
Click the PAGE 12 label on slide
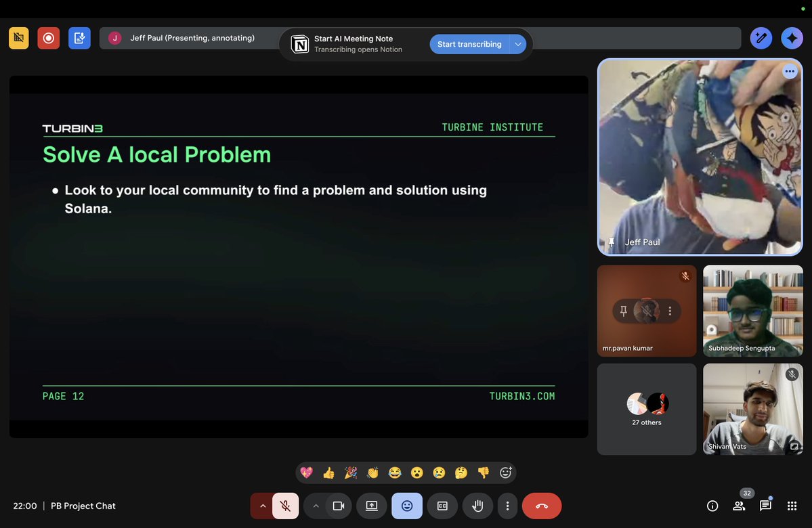click(x=63, y=396)
